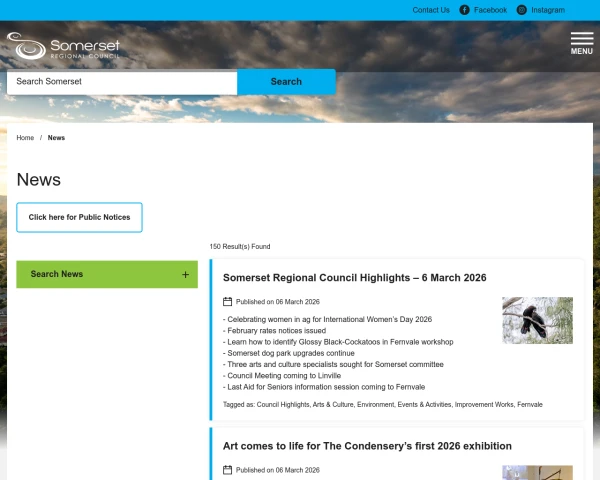
Task: Open the Facebook text link
Action: (x=490, y=10)
